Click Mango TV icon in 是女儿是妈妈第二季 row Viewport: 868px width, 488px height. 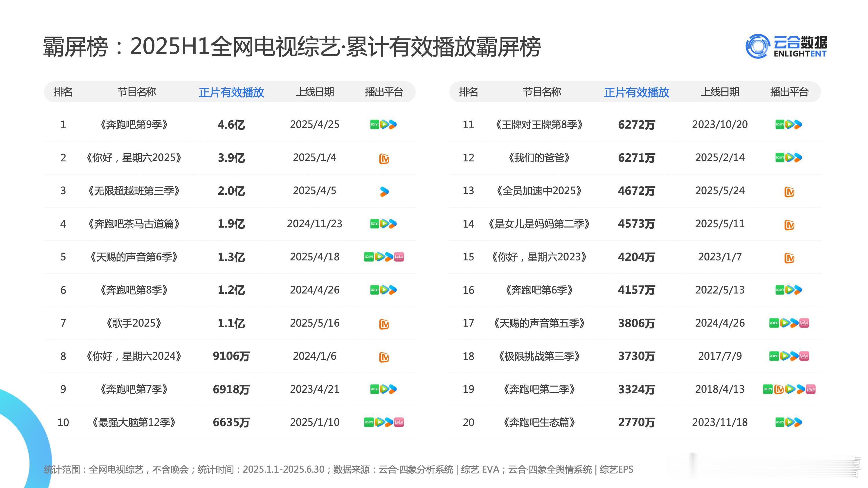pyautogui.click(x=790, y=225)
